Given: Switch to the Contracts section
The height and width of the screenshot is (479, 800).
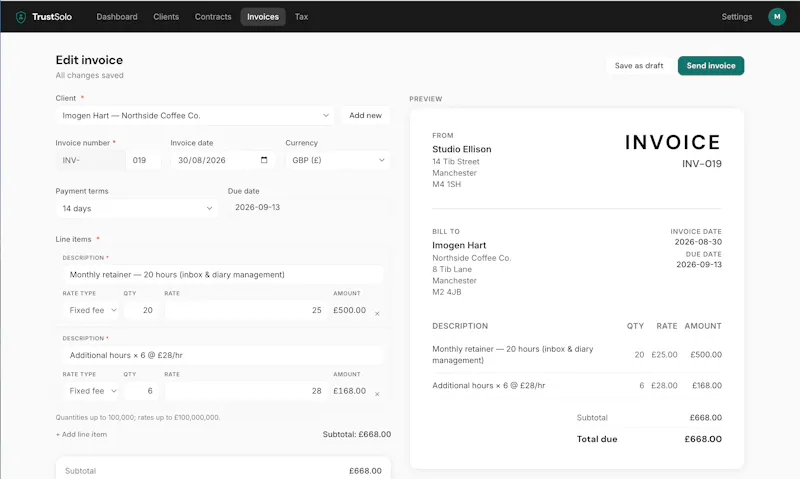Looking at the screenshot, I should click(x=213, y=17).
